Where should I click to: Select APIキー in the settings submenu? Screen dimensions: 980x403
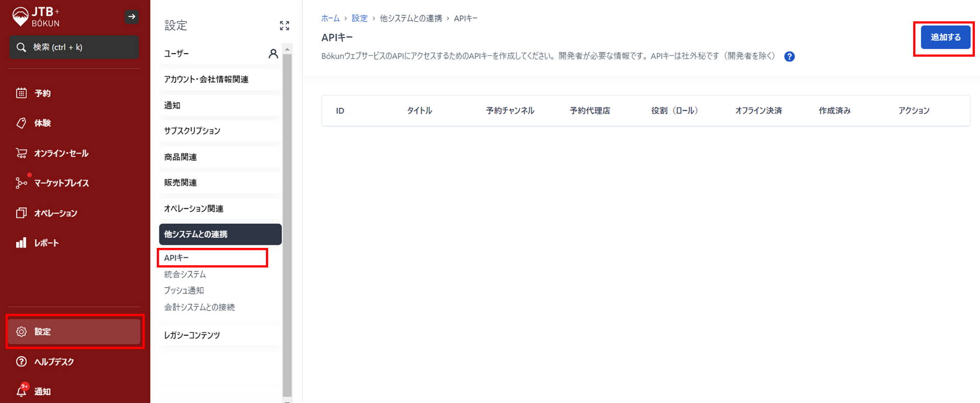click(x=177, y=258)
